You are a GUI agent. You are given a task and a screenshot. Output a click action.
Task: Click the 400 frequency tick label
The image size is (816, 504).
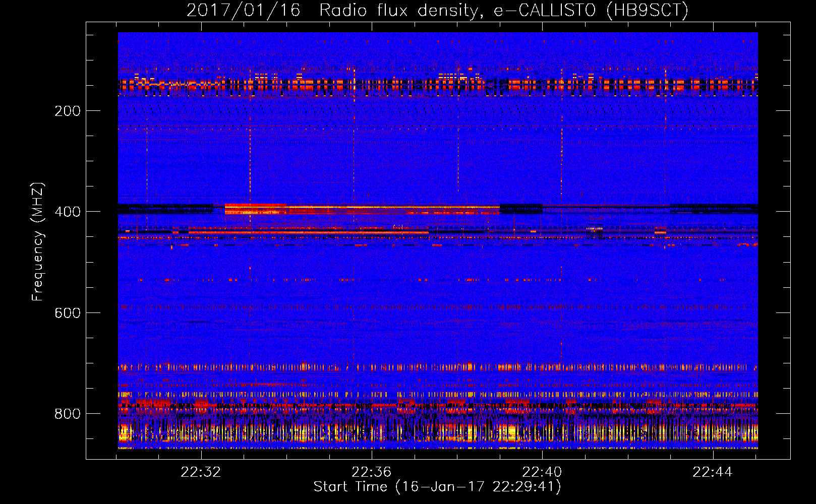[68, 212]
